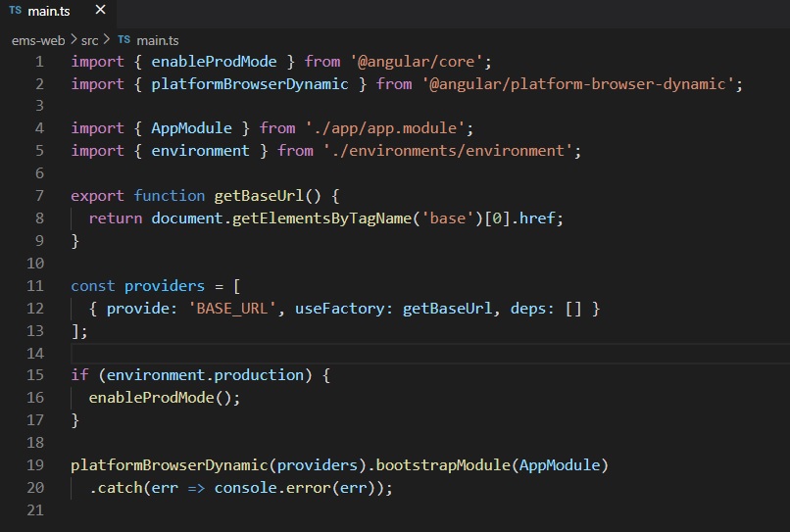Click the './environments/environment' import path
This screenshot has height=532, width=790.
point(448,151)
